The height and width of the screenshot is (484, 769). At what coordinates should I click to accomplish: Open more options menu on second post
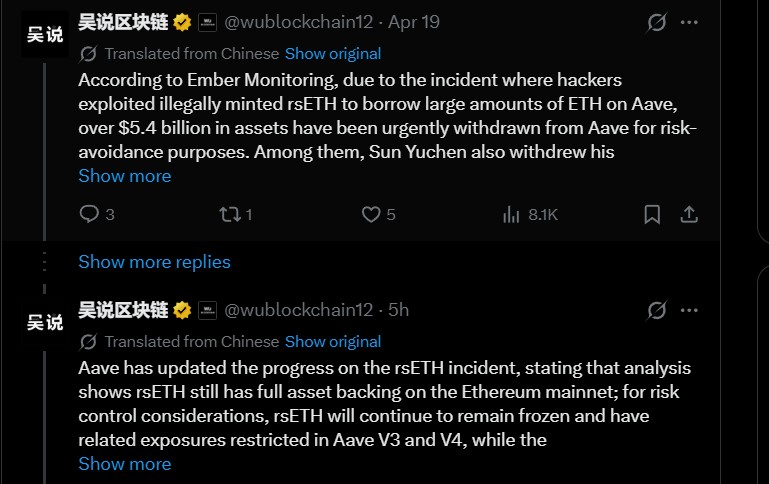(x=689, y=310)
